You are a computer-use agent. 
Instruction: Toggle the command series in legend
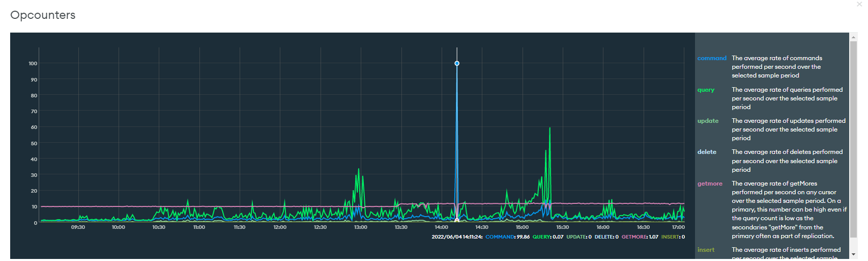tap(711, 58)
